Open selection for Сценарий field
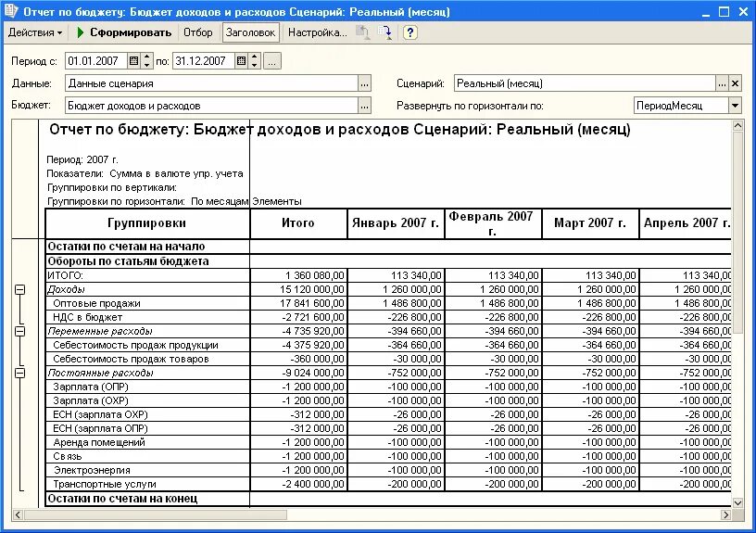Screen dimensions: 756x533 [x=722, y=83]
